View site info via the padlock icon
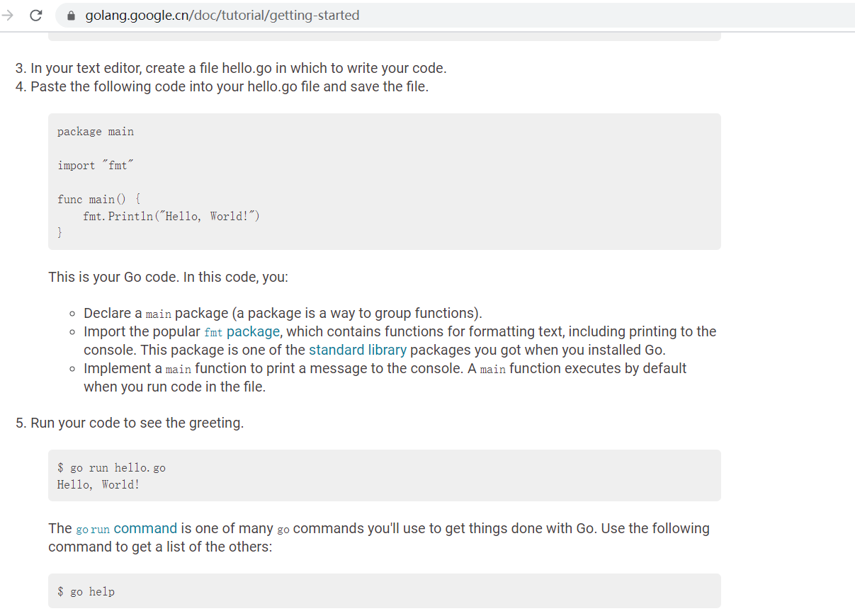 [x=71, y=16]
